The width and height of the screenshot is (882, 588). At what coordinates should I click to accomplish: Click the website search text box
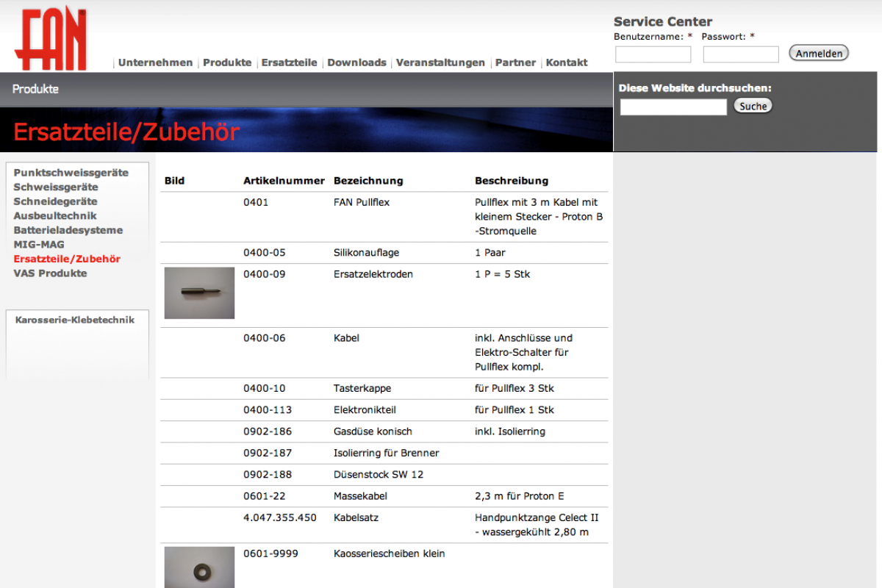click(x=673, y=107)
